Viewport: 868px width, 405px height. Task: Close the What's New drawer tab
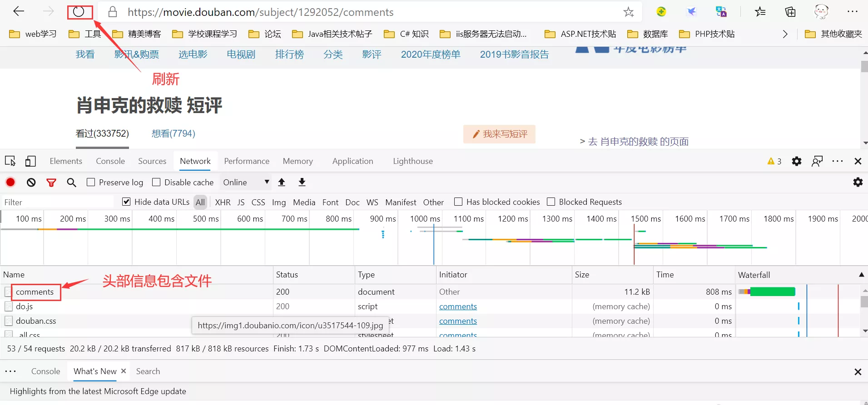pos(124,371)
